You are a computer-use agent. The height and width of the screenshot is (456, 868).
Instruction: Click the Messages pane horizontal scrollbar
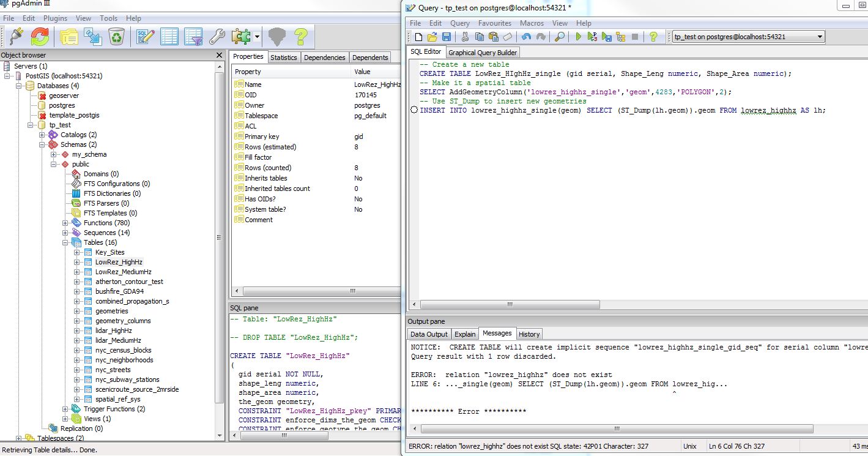coord(618,429)
